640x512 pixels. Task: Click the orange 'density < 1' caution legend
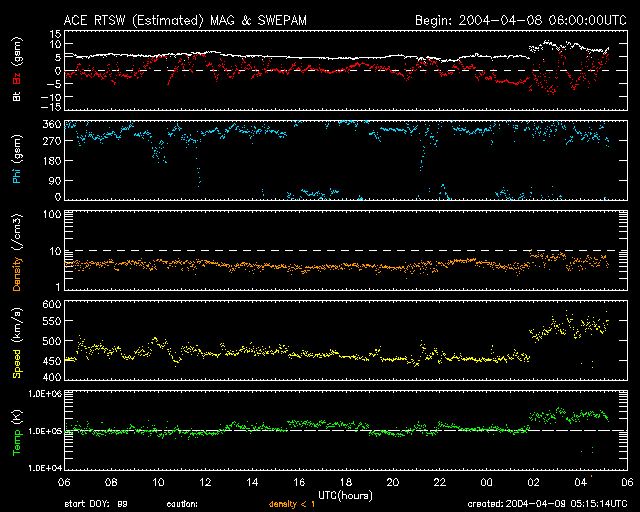[291, 504]
